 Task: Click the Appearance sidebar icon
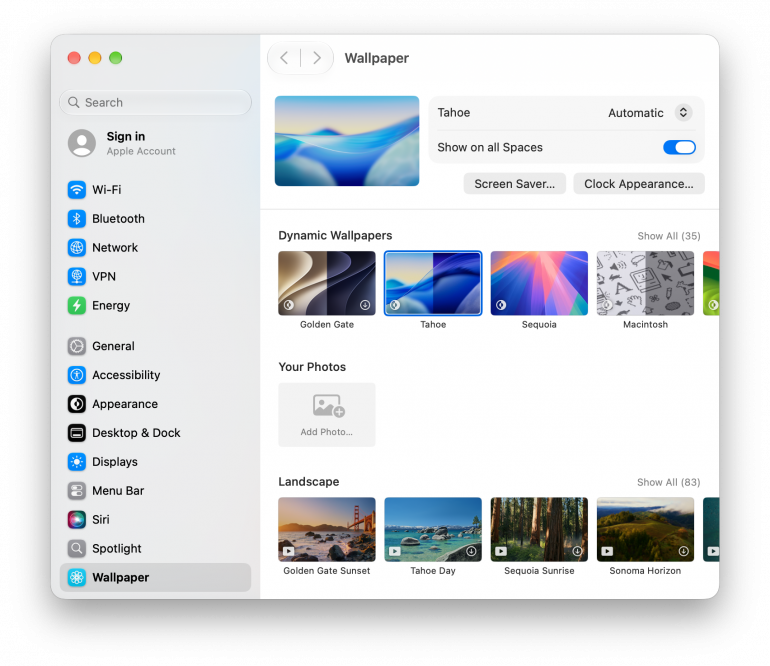77,404
